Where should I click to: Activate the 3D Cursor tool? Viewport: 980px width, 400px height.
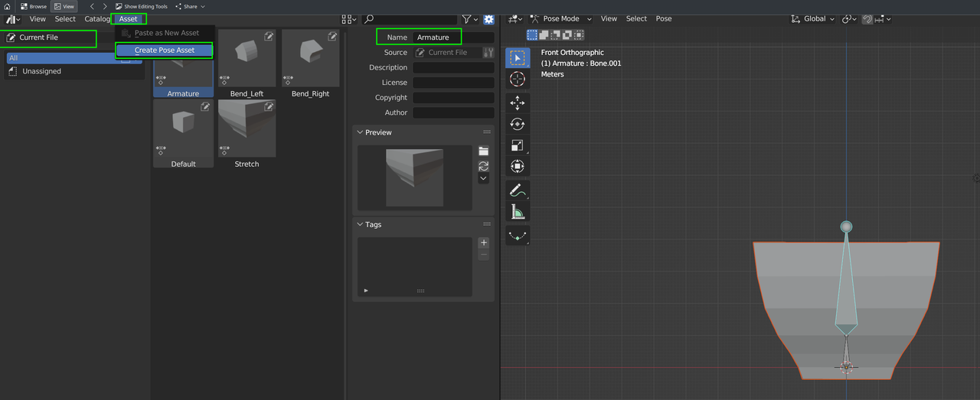coord(517,79)
